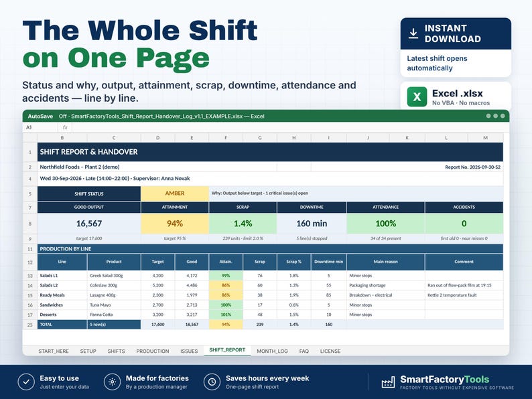The width and height of the screenshot is (532, 399).
Task: Click the AMBER shift status cell
Action: coord(175,193)
